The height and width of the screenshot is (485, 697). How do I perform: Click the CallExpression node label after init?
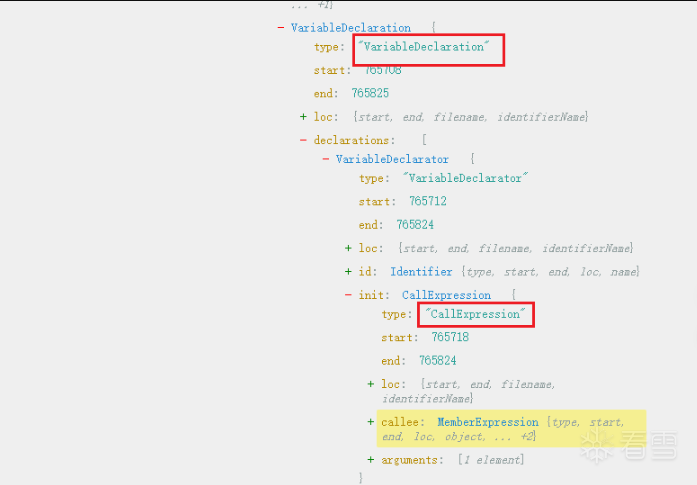[446, 295]
